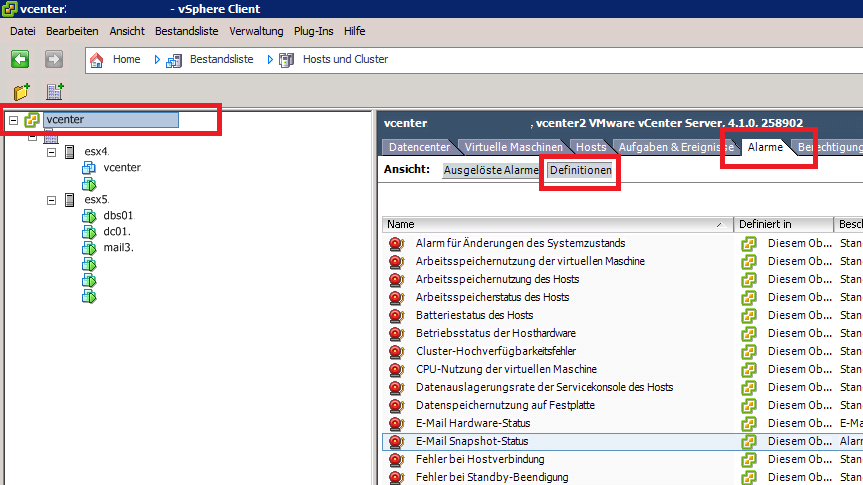Click the Home icon in navigation bar

pyautogui.click(x=97, y=60)
